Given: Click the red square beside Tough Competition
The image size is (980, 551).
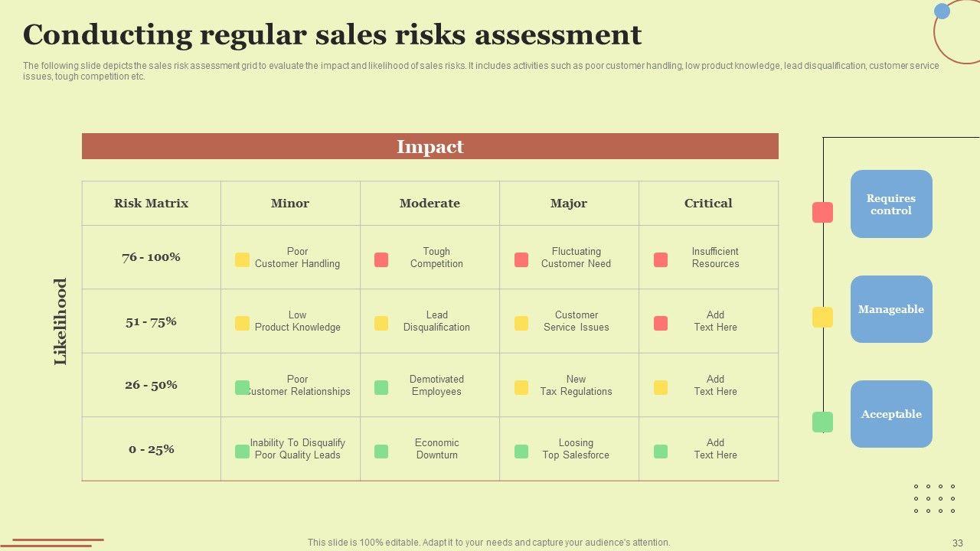Looking at the screenshot, I should [381, 259].
